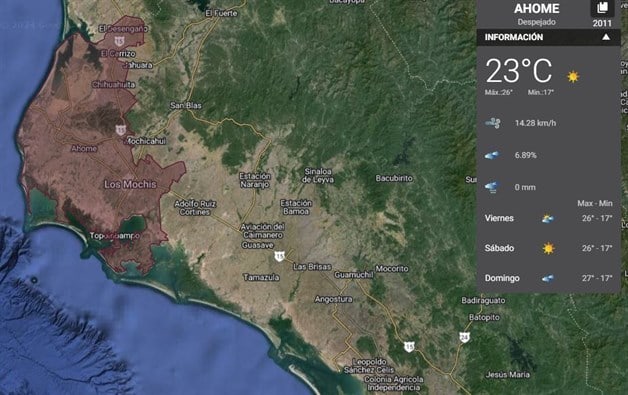Click the Estación Naranjo map label
The height and width of the screenshot is (395, 628).
tap(255, 180)
